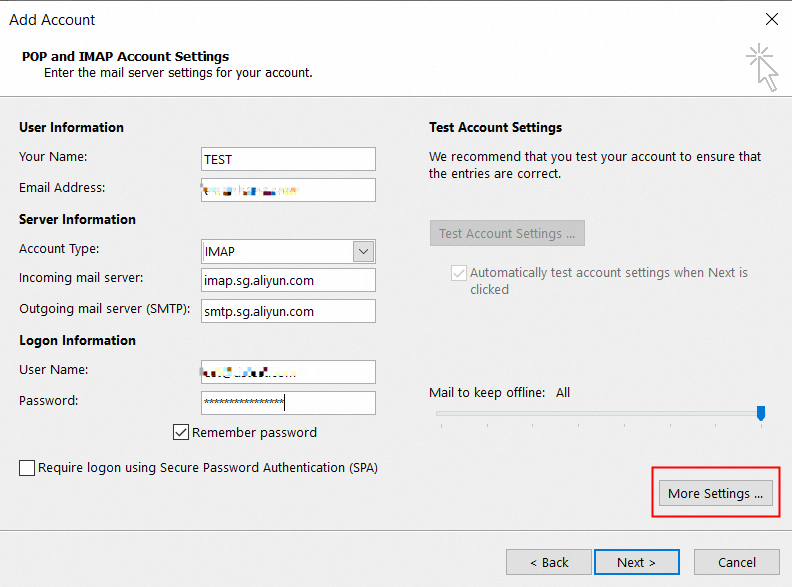
Task: Click the Your Name text field
Action: click(288, 159)
